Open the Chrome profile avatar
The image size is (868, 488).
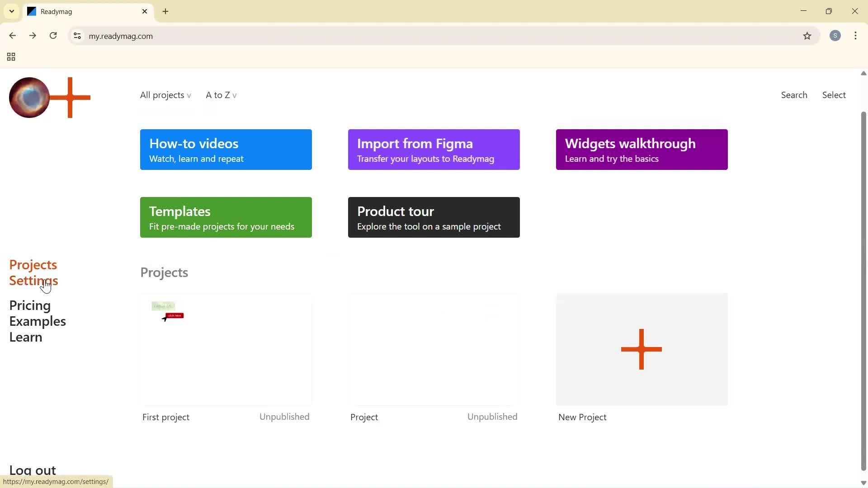pos(835,36)
